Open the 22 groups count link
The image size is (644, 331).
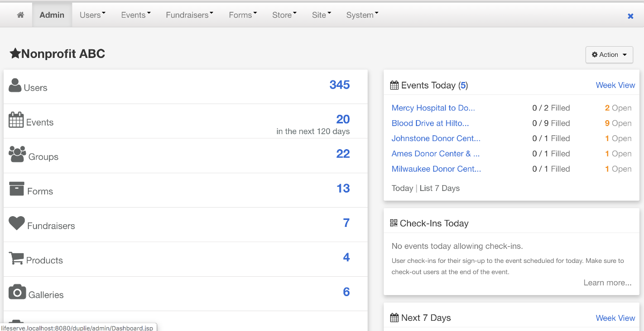[x=343, y=154]
